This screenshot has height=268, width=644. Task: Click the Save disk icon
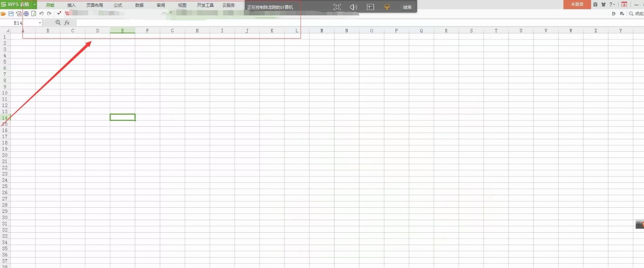11,14
